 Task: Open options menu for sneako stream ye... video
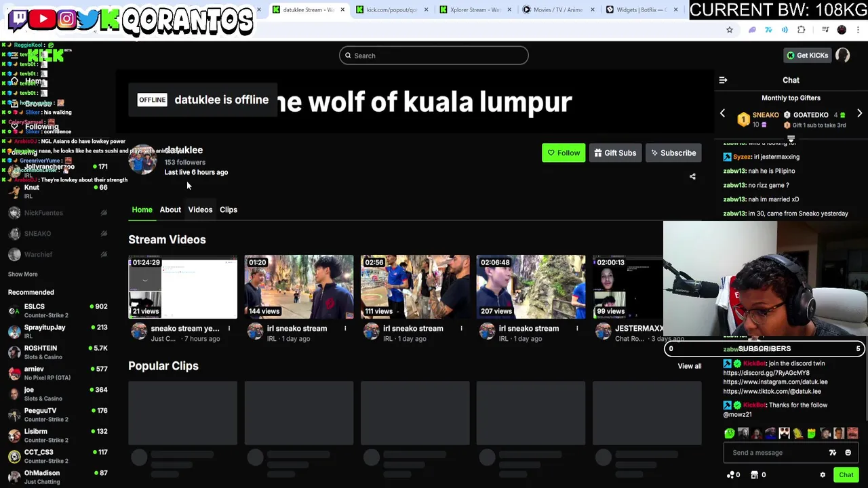[x=229, y=329]
